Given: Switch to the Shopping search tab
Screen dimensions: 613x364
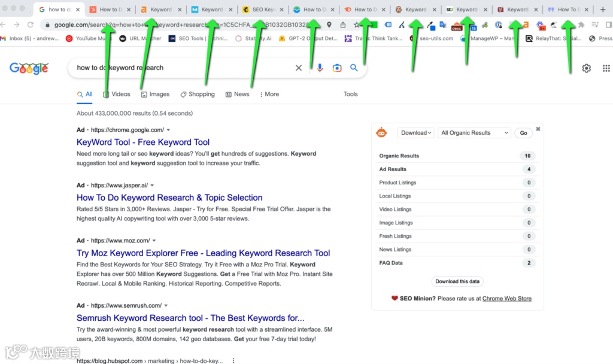Looking at the screenshot, I should (198, 94).
